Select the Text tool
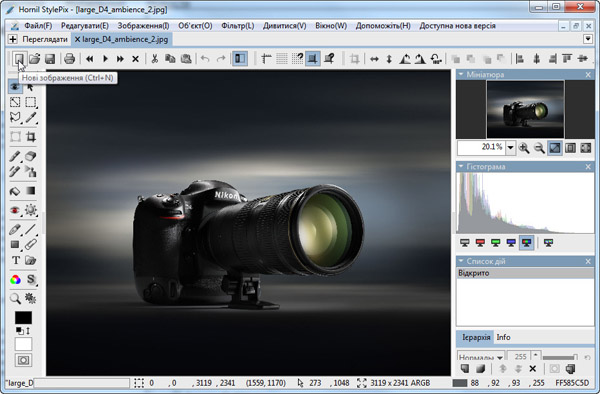The width and height of the screenshot is (600, 394). click(15, 260)
